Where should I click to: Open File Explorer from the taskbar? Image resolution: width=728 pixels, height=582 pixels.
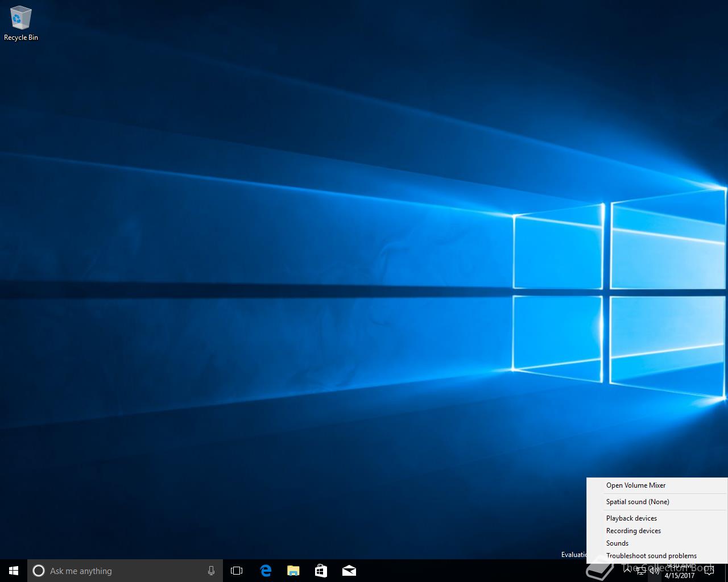[293, 571]
